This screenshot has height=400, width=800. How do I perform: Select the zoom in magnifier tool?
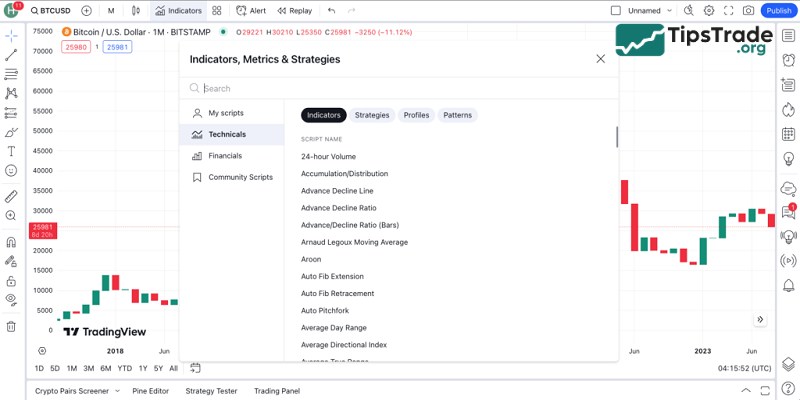[x=11, y=216]
